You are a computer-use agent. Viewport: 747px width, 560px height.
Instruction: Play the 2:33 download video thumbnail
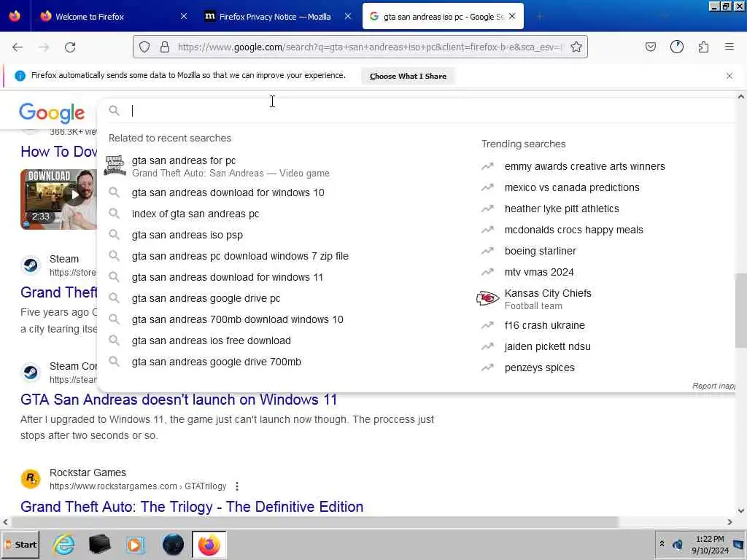58,199
